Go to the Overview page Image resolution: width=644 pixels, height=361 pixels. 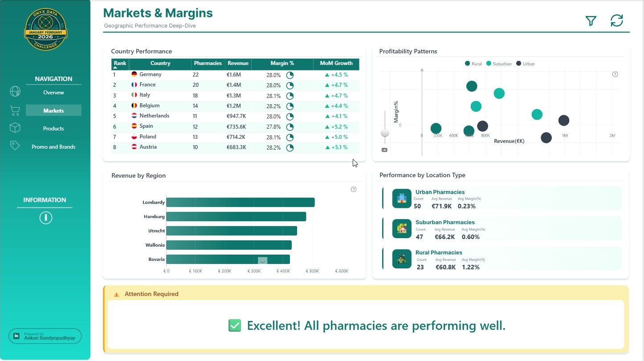53,93
